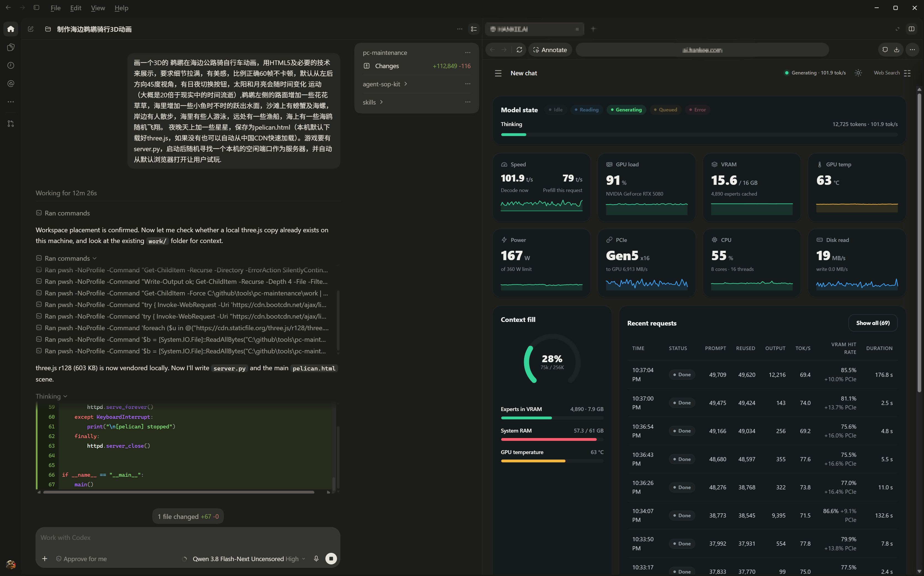Click the browser address bar
Viewport: 924px width, 576px height.
[702, 50]
